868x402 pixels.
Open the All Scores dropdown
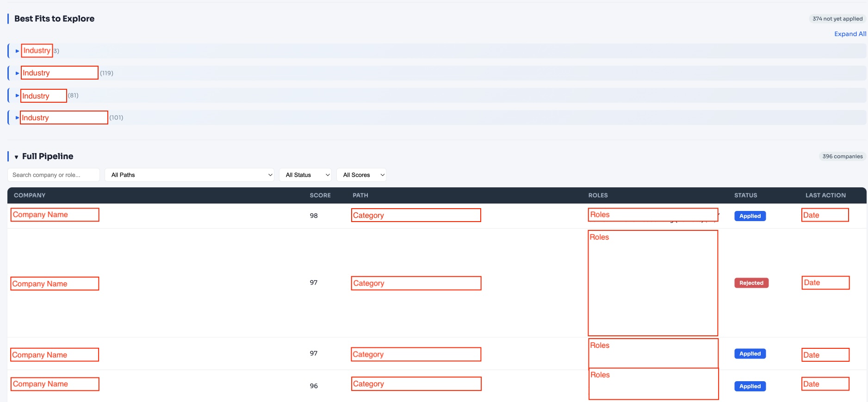tap(361, 175)
